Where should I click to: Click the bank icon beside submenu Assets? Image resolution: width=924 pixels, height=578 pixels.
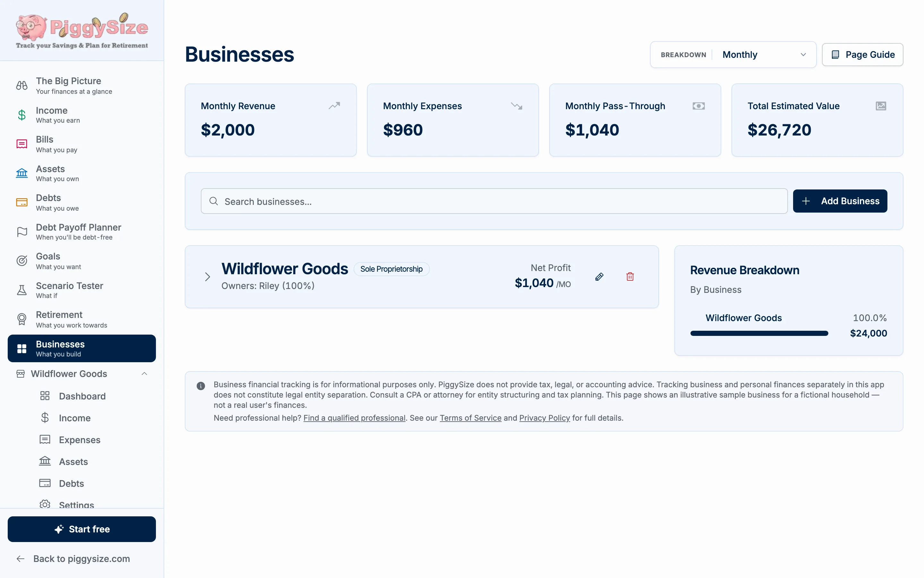coord(45,461)
